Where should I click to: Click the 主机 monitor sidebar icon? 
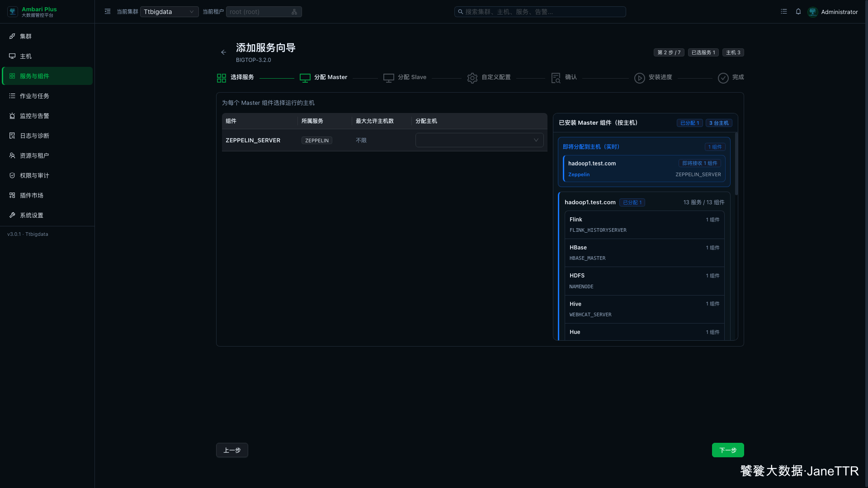click(12, 56)
